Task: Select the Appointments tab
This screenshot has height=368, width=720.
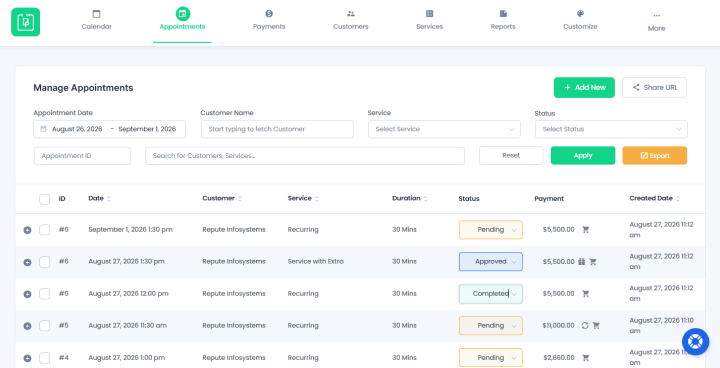Action: click(182, 21)
